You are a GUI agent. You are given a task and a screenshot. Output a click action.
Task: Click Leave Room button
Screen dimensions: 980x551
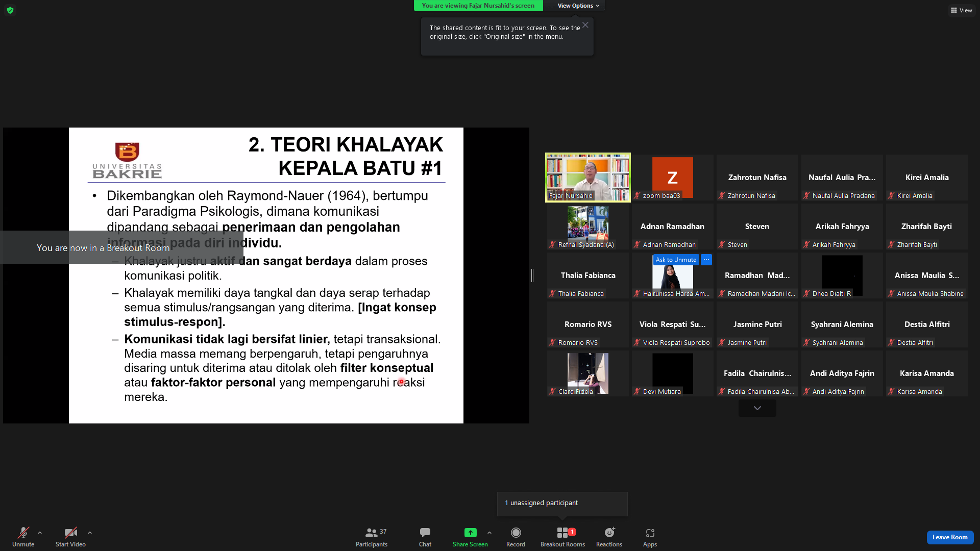pyautogui.click(x=950, y=537)
